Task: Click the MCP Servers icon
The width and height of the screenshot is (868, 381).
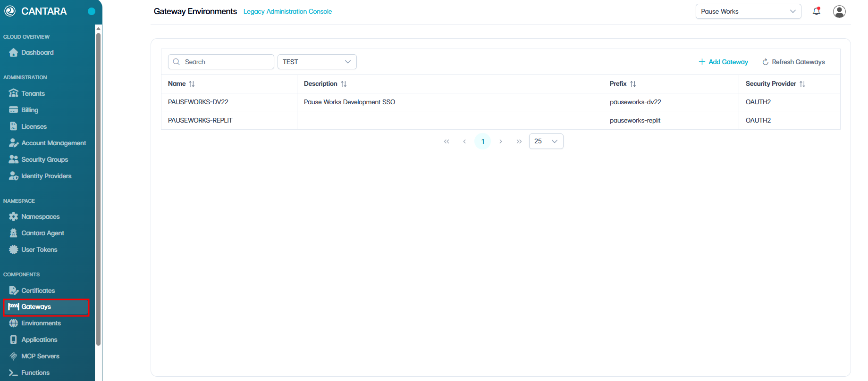Action: (x=13, y=356)
